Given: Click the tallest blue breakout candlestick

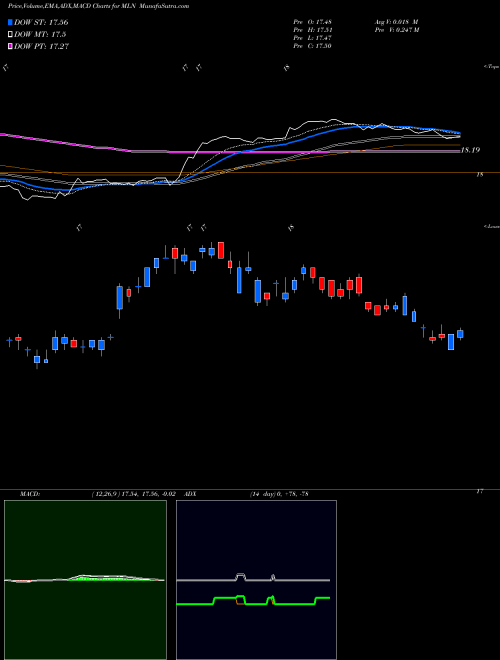Looking at the screenshot, I should [120, 298].
